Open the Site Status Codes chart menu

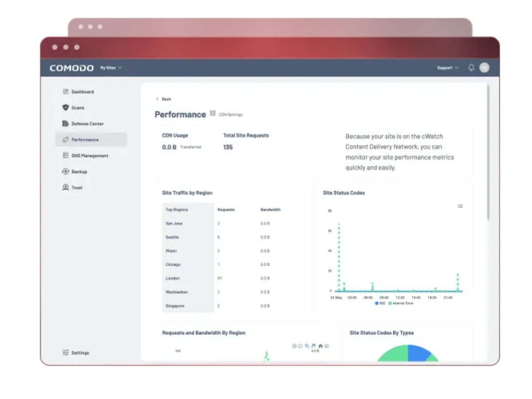[x=460, y=206]
